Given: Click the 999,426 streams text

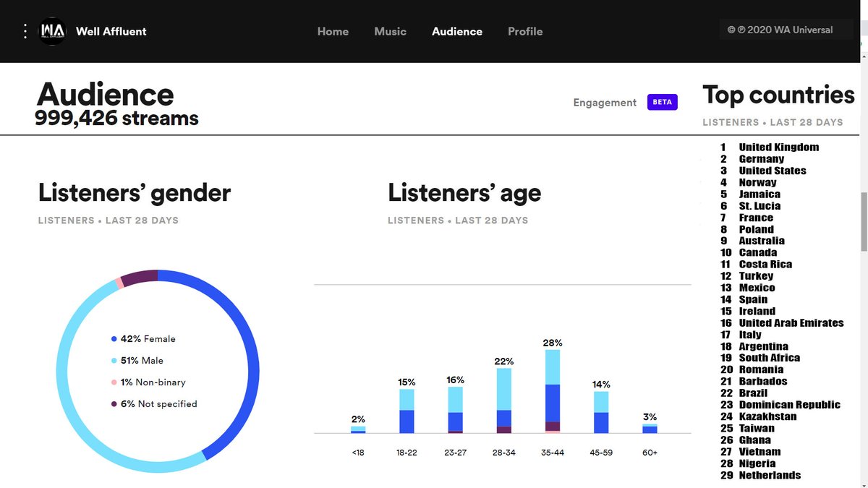Looking at the screenshot, I should [116, 118].
